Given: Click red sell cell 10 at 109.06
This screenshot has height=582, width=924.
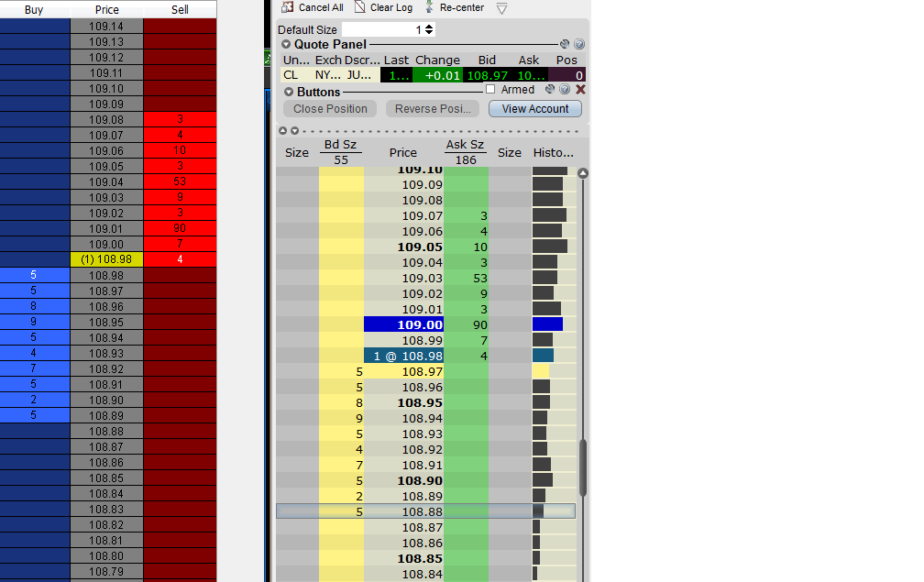Looking at the screenshot, I should tap(180, 150).
